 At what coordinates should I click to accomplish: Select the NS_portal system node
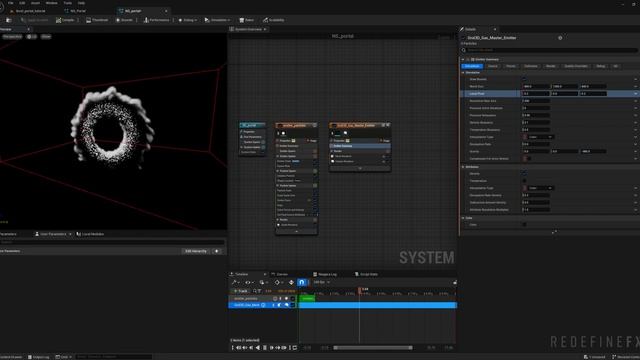(252, 125)
